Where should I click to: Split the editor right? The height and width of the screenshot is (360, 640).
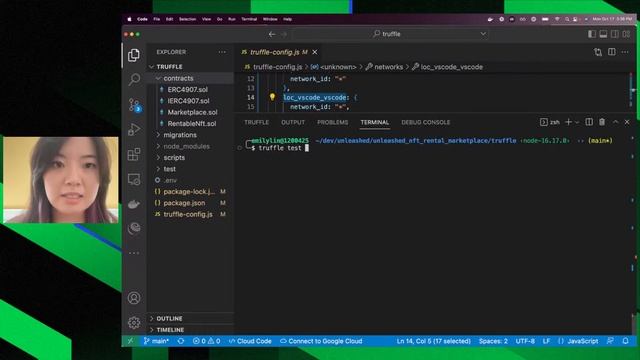[612, 52]
